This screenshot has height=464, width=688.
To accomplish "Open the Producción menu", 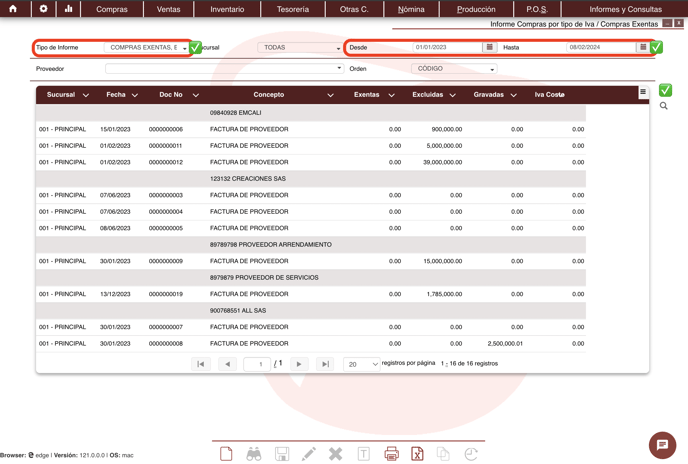I will coord(476,9).
